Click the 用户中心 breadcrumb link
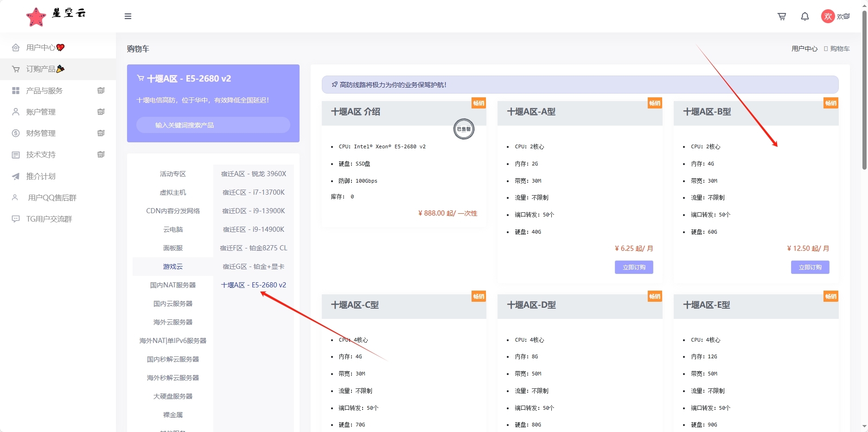 point(804,49)
